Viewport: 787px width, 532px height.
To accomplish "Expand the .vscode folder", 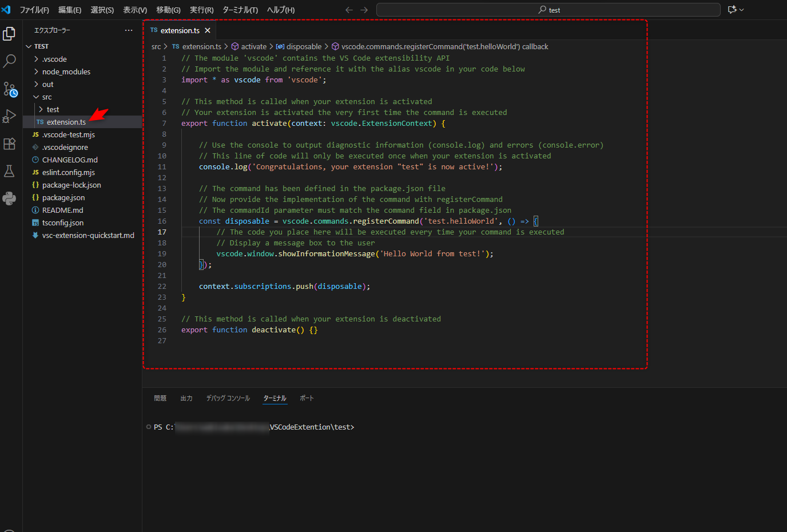I will tap(82, 59).
